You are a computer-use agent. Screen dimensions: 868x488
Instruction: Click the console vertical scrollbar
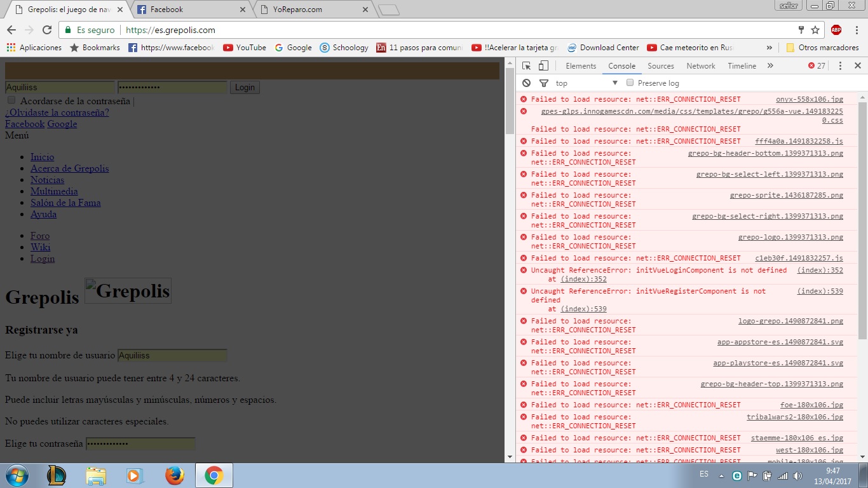(x=862, y=220)
